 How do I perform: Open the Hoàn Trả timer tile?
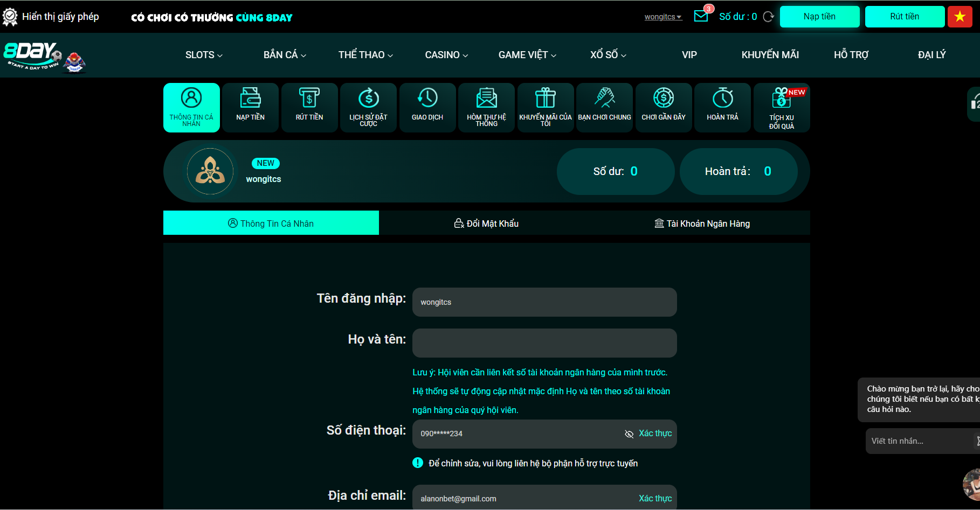(x=722, y=108)
